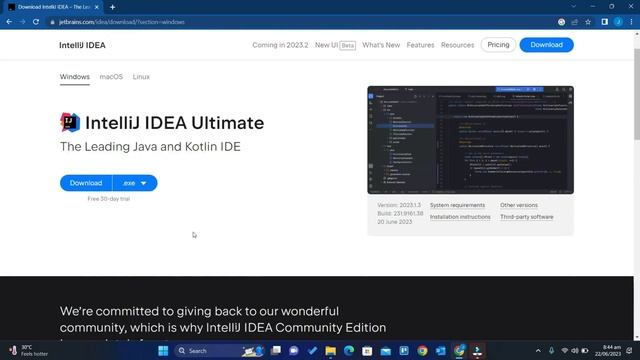Open Task View from the taskbar
The height and width of the screenshot is (360, 640).
pos(276,351)
